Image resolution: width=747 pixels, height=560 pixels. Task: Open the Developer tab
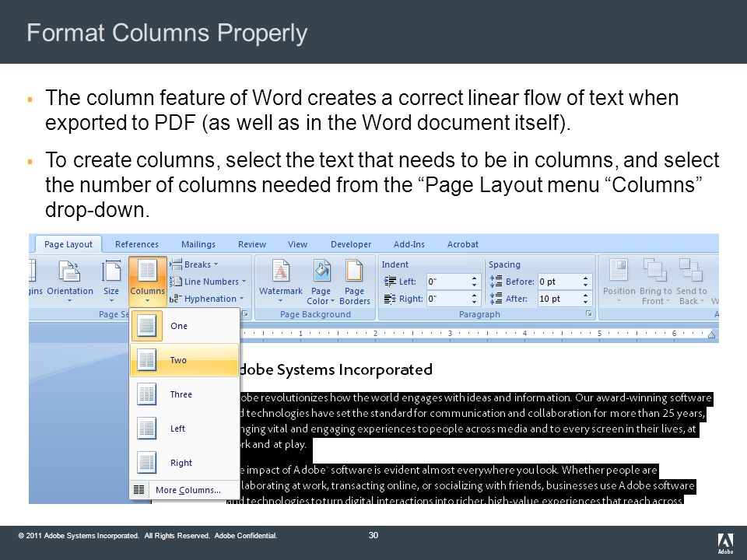(x=351, y=244)
